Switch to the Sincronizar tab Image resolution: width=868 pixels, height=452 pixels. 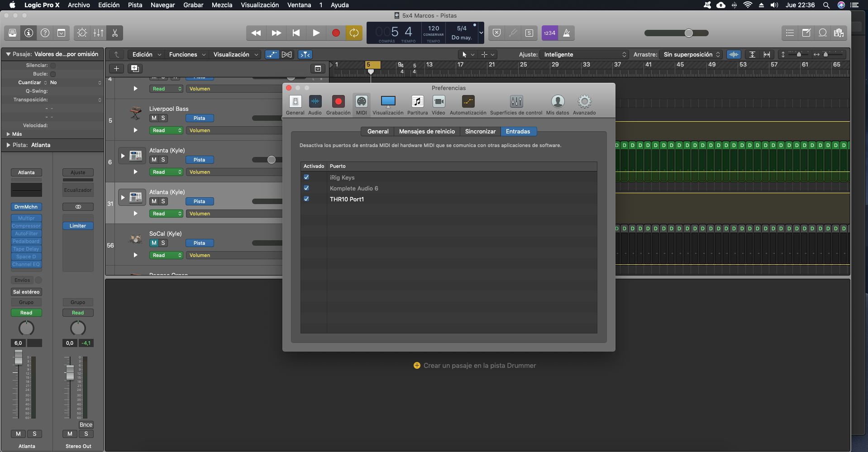click(x=480, y=132)
